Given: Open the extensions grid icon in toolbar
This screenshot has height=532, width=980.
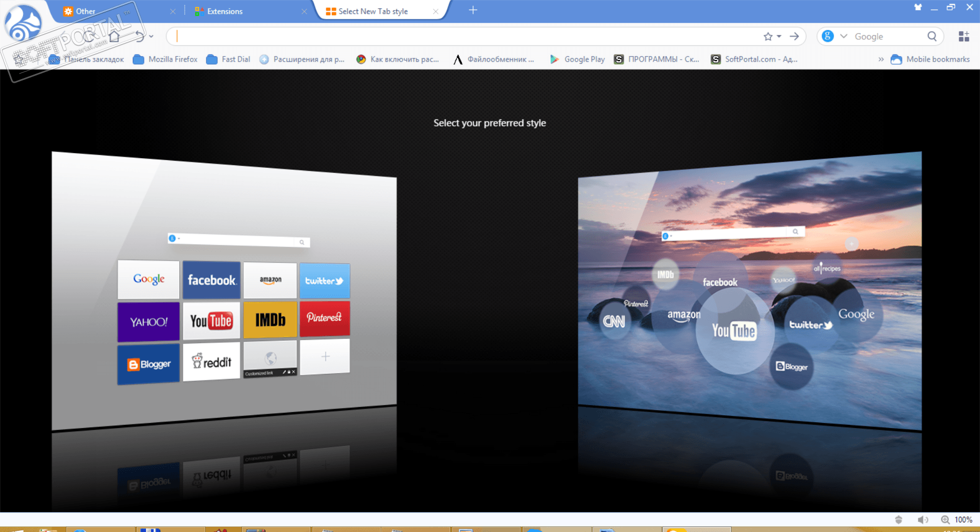Looking at the screenshot, I should 964,36.
